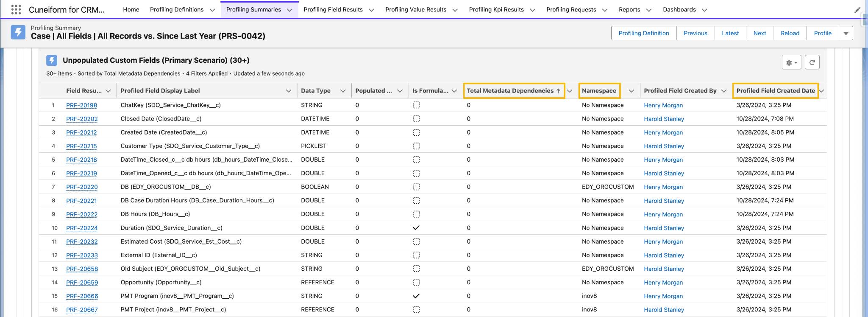Image resolution: width=868 pixels, height=317 pixels.
Task: Toggle Is Formula checkbox for Created Date row
Action: (416, 132)
